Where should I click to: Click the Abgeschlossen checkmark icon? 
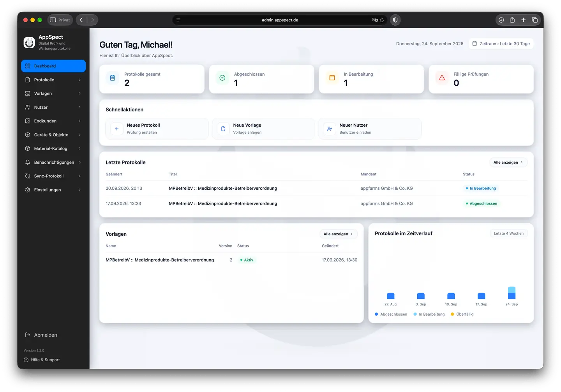click(x=222, y=78)
